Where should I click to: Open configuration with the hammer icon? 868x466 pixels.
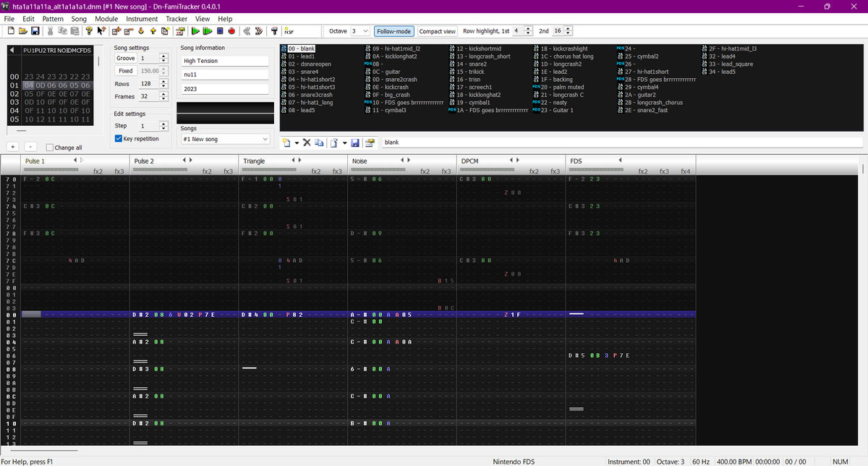point(274,31)
